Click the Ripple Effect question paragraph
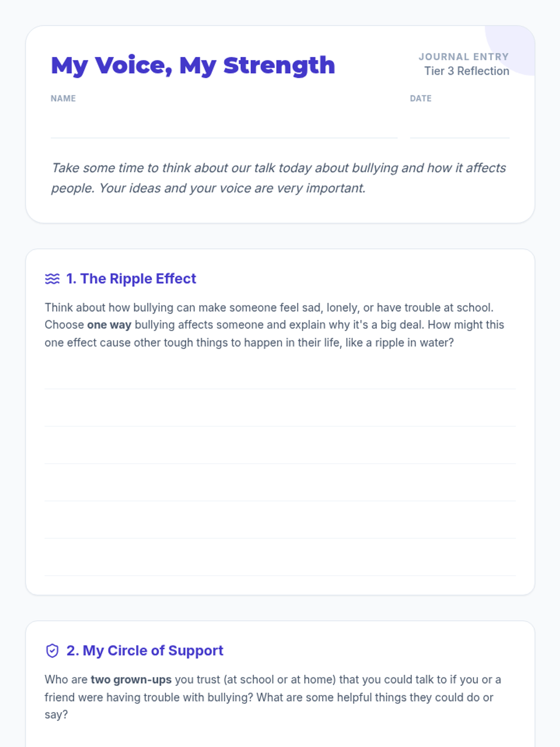The image size is (560, 747). (x=274, y=325)
